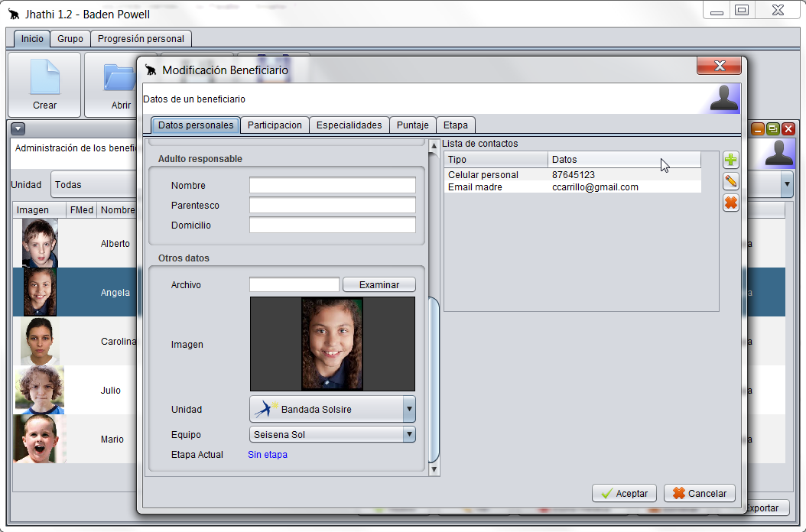Select the Julio row in beneficiary list
This screenshot has width=806, height=532.
75,390
